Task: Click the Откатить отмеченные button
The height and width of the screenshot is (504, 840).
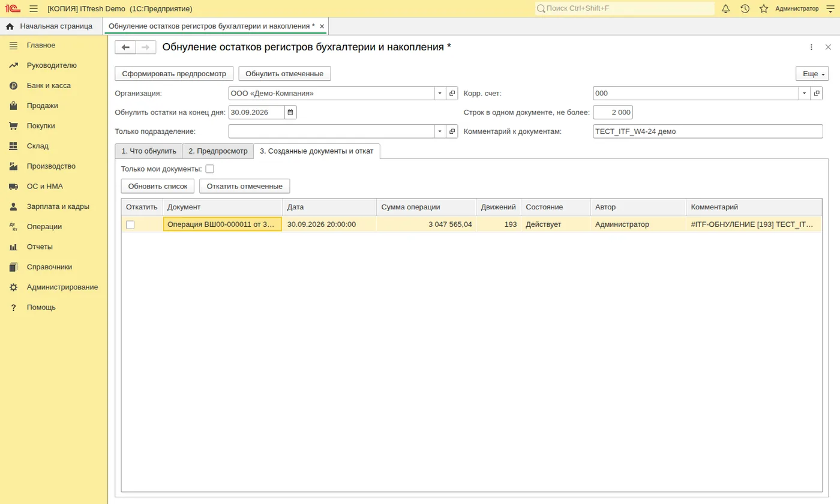Action: pos(245,186)
